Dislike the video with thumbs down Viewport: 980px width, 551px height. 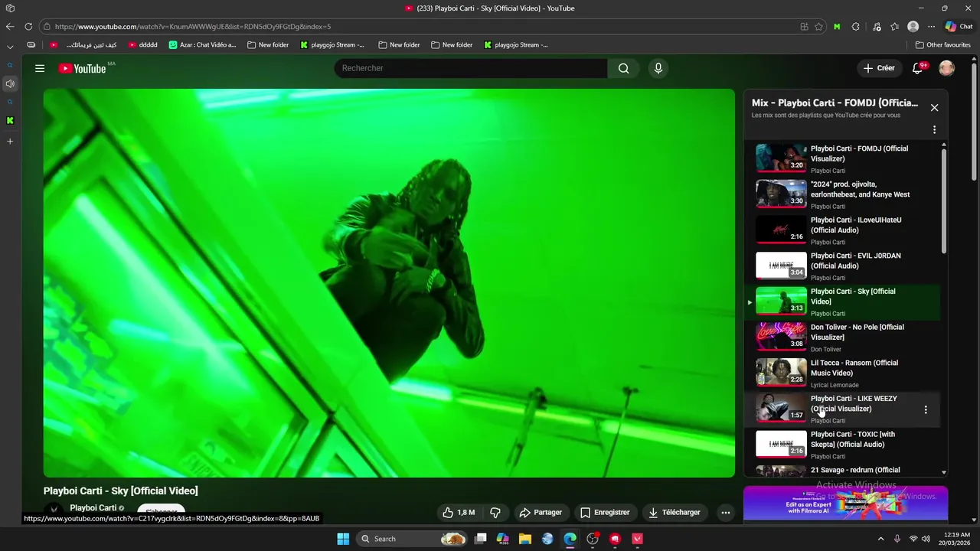[x=495, y=513]
